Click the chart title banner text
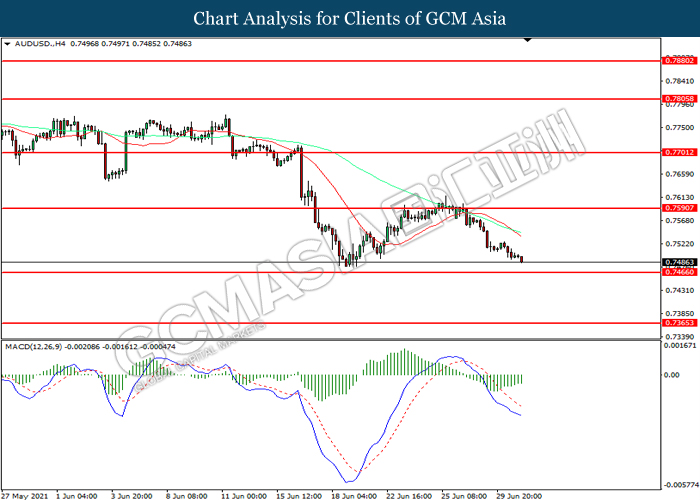 click(x=349, y=18)
